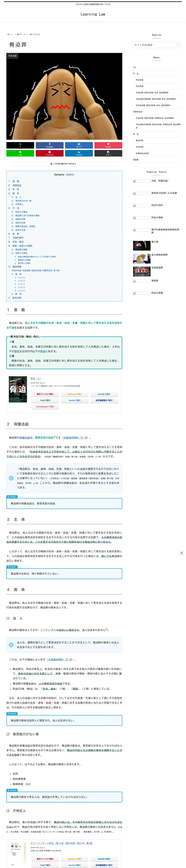Share the article on LinkedIn
This screenshot has width=186, height=868.
pyautogui.click(x=79, y=153)
